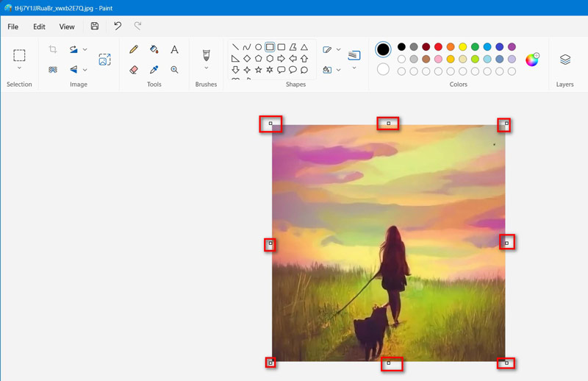Choose the Right triangle shape
The image size is (588, 381).
tap(235, 59)
